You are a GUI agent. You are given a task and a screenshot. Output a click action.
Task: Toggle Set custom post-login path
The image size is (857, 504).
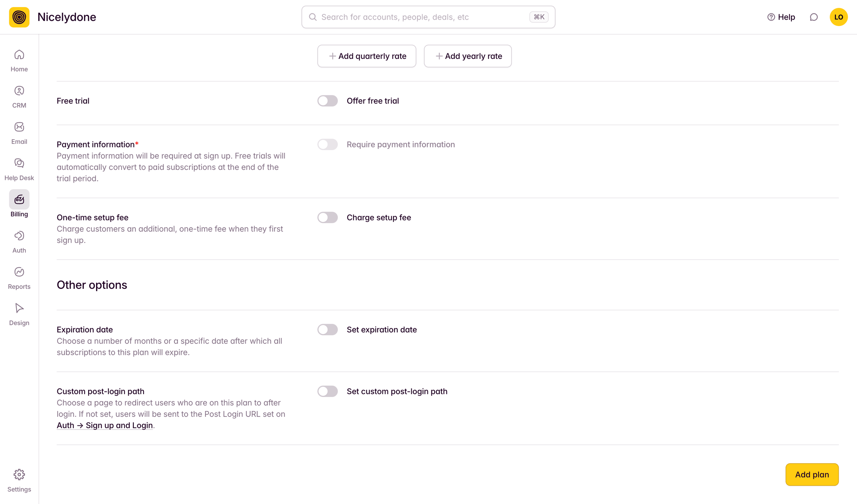(327, 391)
